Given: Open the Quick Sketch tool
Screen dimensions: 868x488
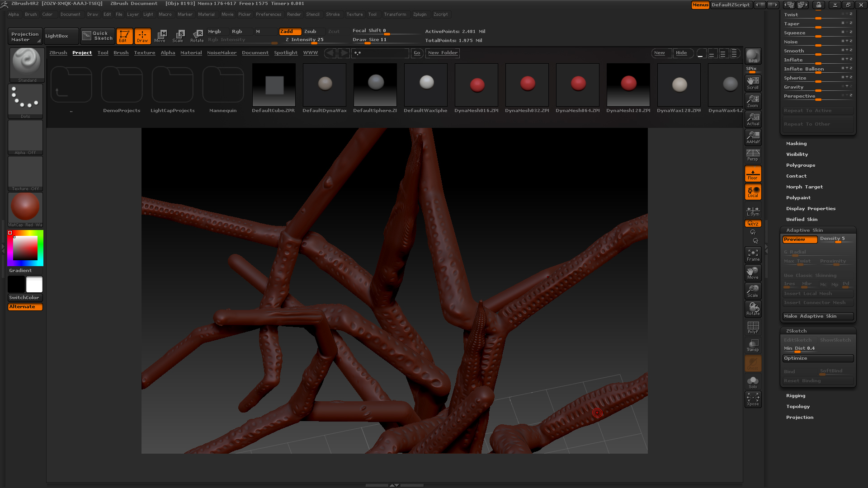Looking at the screenshot, I should (x=98, y=36).
